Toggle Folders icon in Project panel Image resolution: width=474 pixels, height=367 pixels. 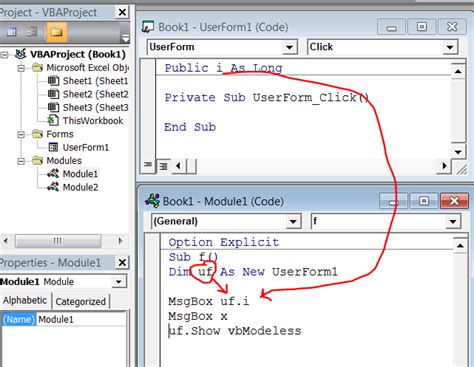tap(56, 32)
